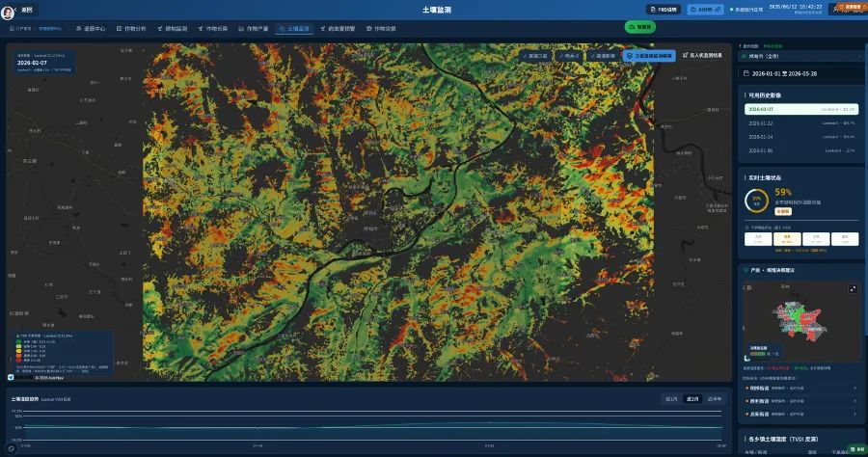868x457 pixels.
Task: Click the 土壤监测 tab icon
Action: coord(283,29)
